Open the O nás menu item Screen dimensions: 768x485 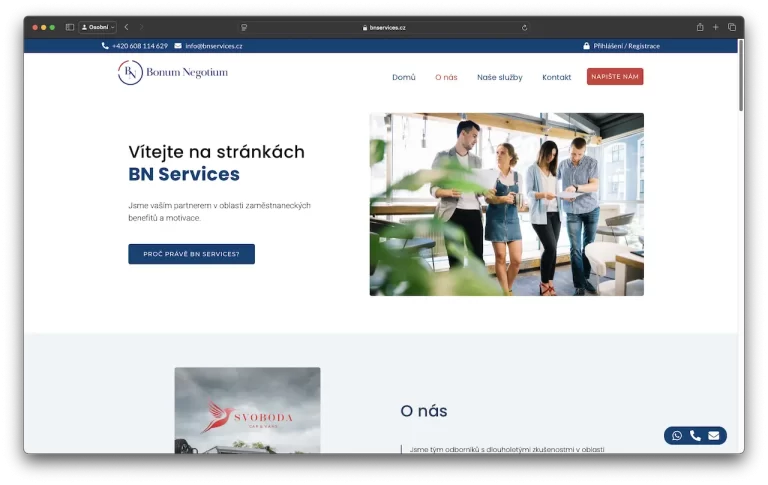(446, 77)
